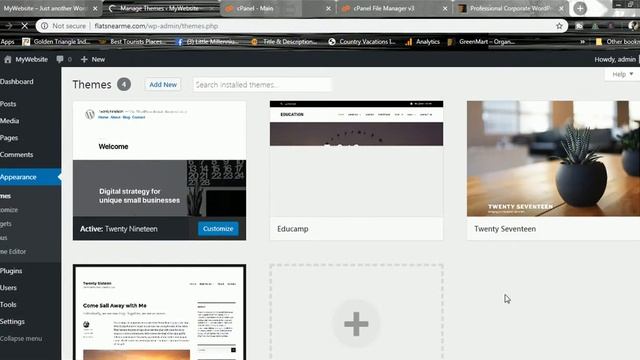
Task: Close the MyWebsite – Just another tab
Action: [95, 9]
